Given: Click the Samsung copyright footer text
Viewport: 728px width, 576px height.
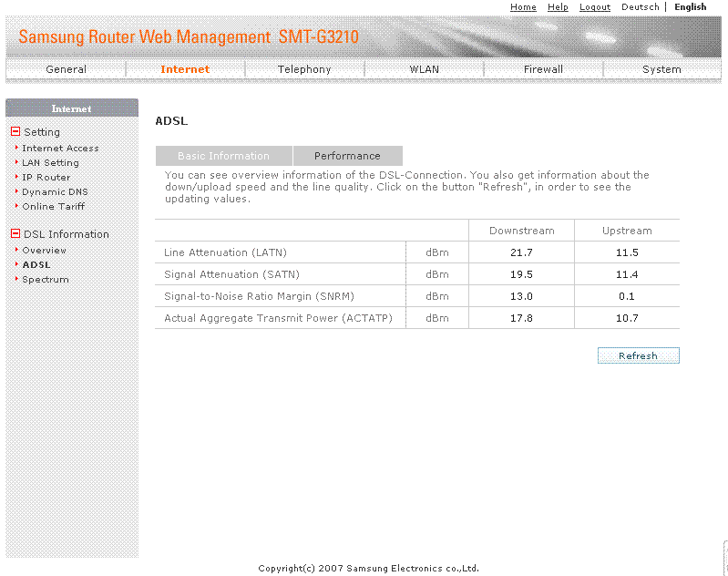Looking at the screenshot, I should [x=369, y=568].
